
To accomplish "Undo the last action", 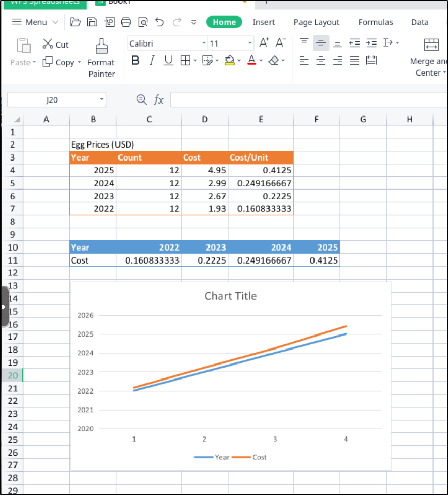I will [160, 22].
